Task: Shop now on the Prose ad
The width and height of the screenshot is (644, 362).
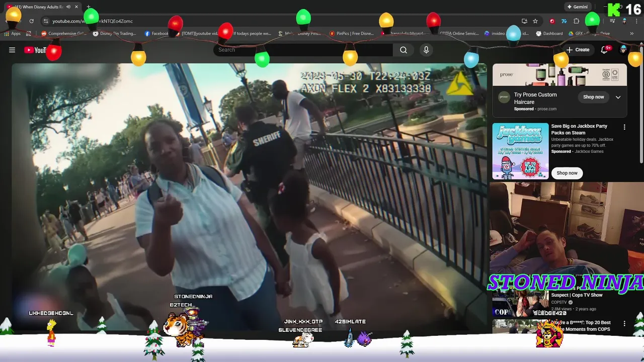Action: click(x=593, y=97)
